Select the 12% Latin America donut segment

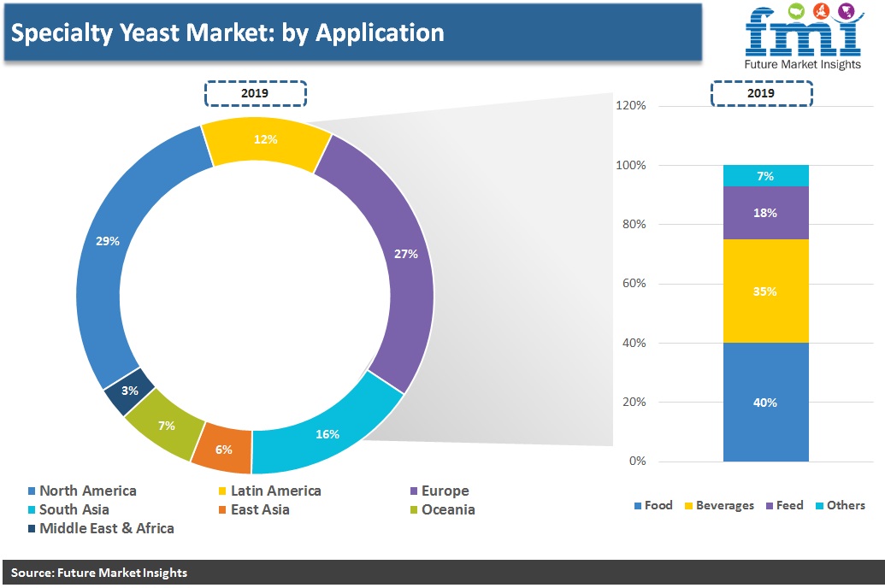266,141
